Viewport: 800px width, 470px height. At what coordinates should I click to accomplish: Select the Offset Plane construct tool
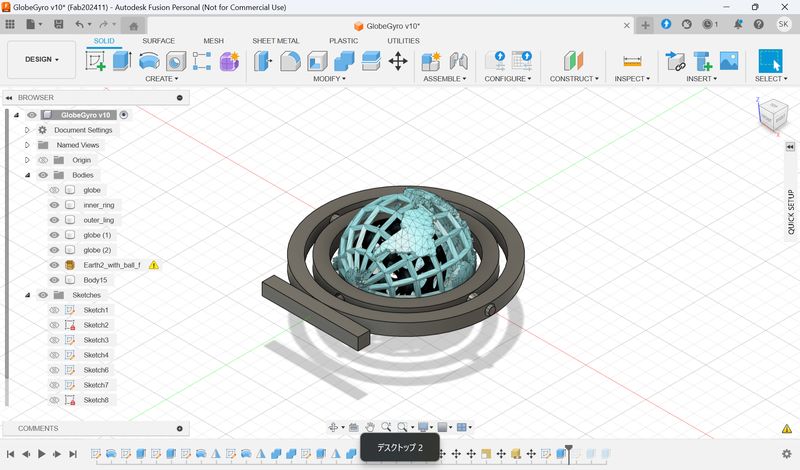[573, 61]
